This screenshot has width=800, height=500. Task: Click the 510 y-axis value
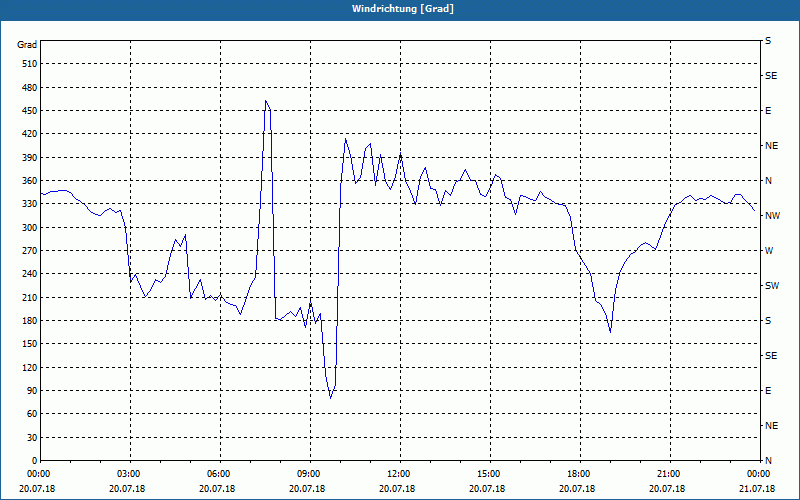(30, 64)
